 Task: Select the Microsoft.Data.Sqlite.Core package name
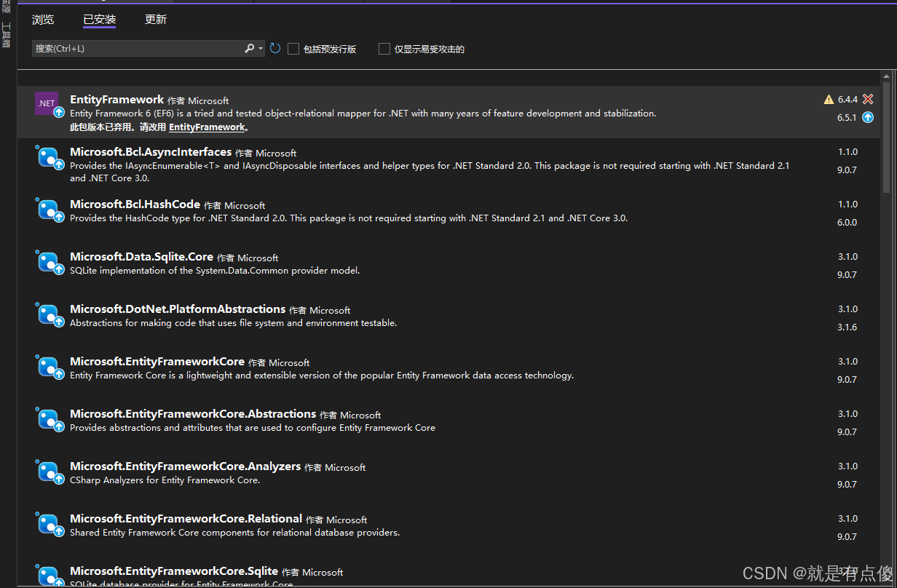[141, 257]
